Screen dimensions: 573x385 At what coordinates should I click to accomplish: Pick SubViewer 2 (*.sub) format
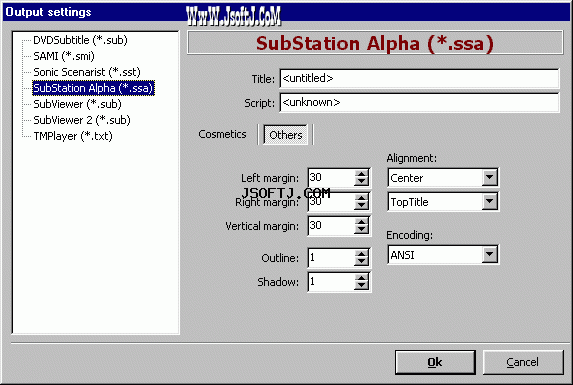coord(81,120)
